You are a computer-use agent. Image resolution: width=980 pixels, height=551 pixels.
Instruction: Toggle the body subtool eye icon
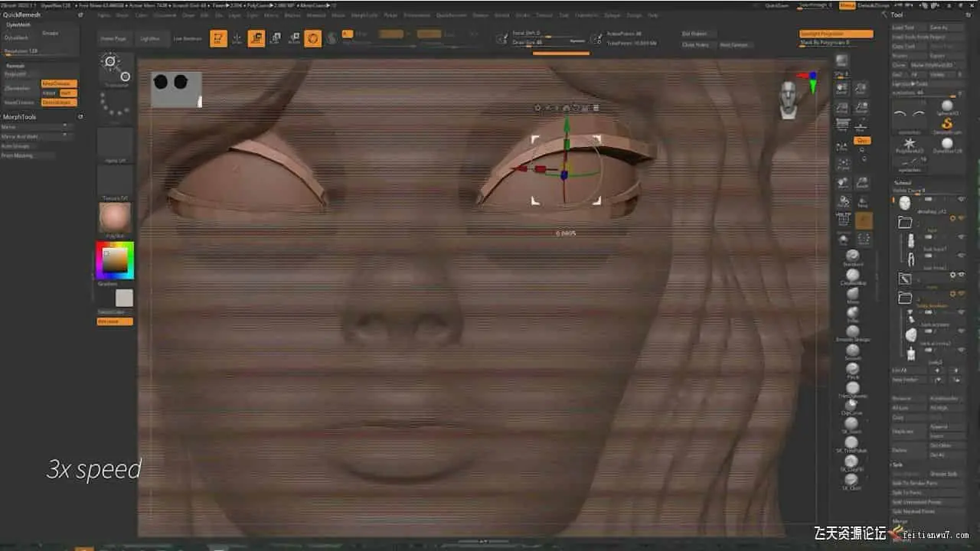[961, 350]
